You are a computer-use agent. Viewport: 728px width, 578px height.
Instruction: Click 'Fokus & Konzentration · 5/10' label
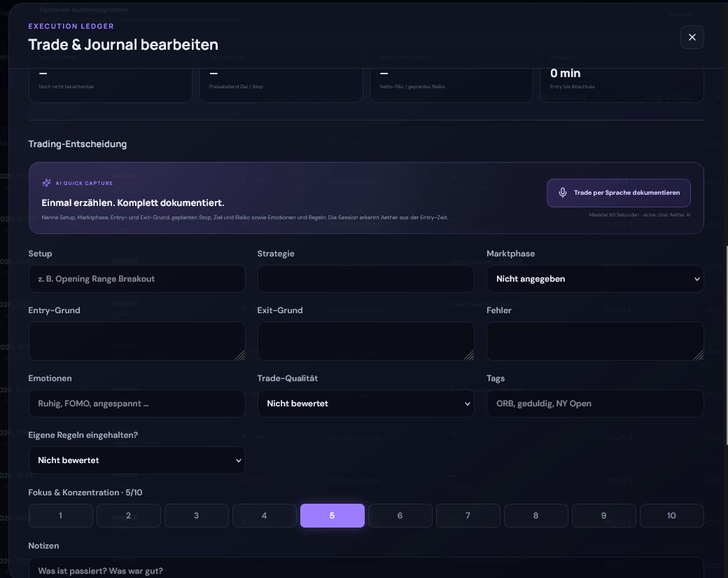coord(85,493)
